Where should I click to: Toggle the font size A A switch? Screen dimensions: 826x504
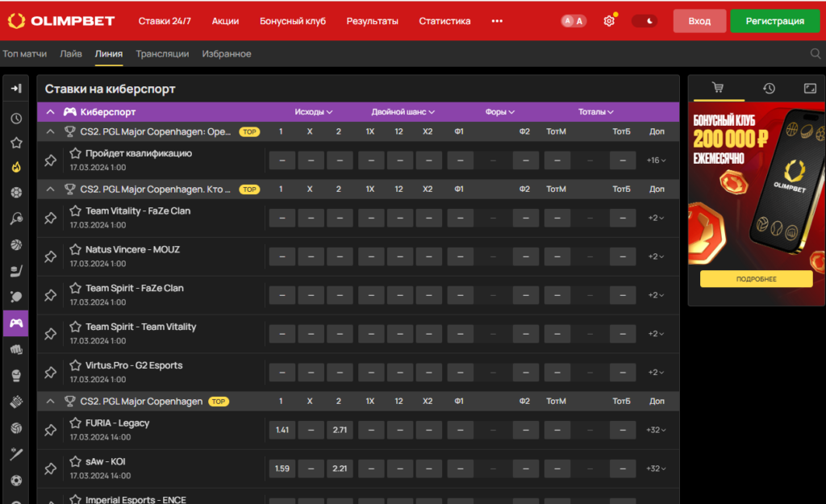pos(574,21)
